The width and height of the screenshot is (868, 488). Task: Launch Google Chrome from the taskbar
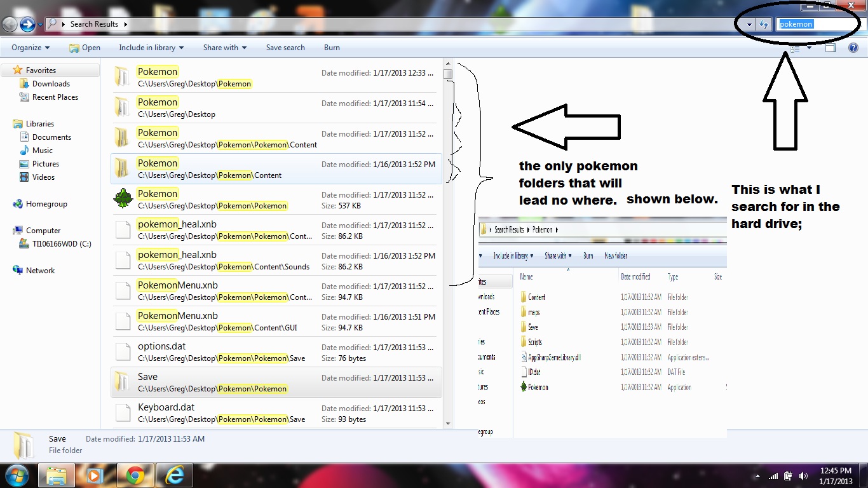click(x=134, y=475)
